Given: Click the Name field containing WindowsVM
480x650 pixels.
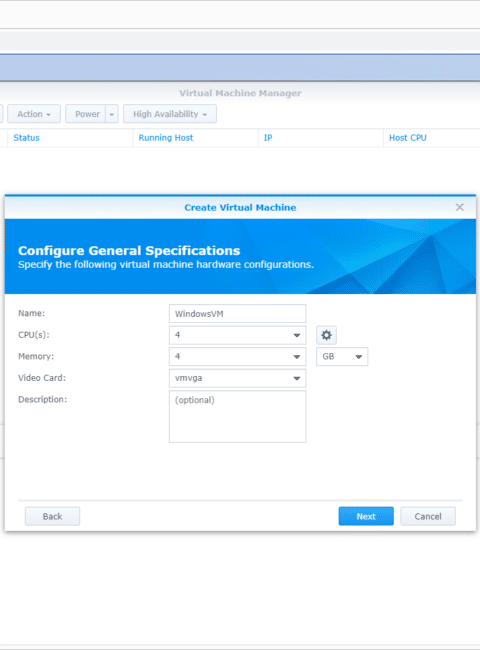Looking at the screenshot, I should pos(238,313).
